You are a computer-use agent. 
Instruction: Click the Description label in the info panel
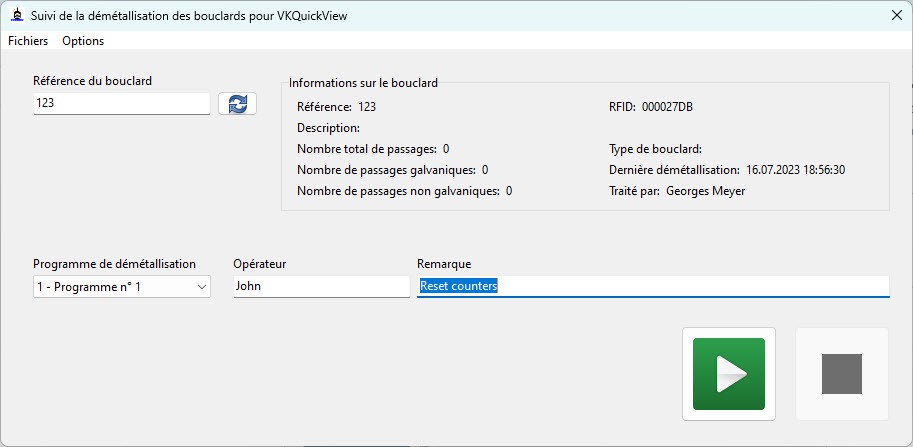coord(328,128)
